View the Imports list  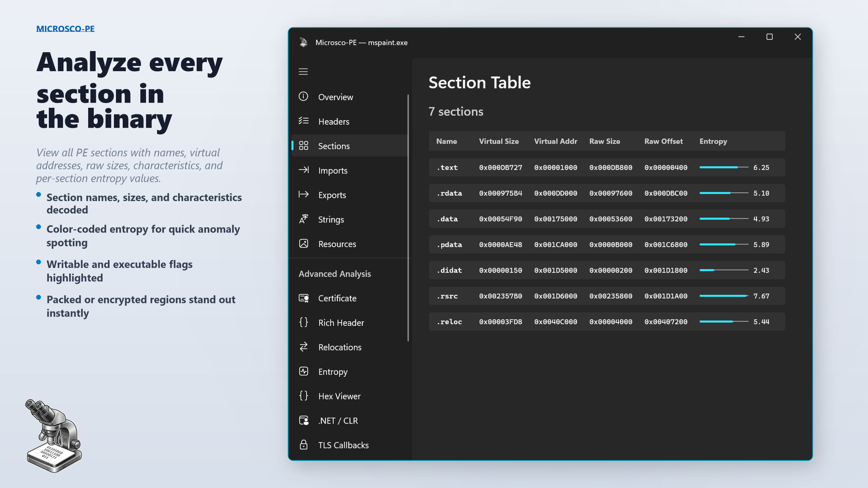(333, 170)
